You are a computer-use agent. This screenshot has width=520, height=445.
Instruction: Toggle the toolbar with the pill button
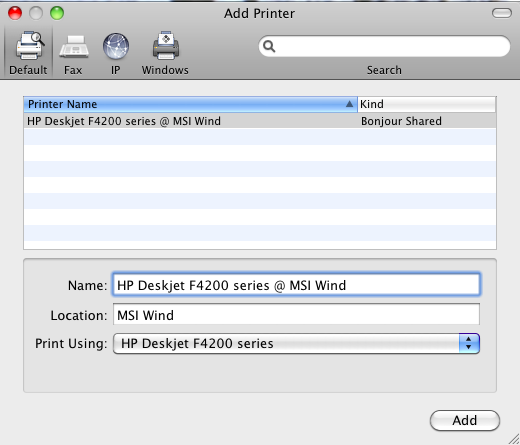[x=502, y=13]
